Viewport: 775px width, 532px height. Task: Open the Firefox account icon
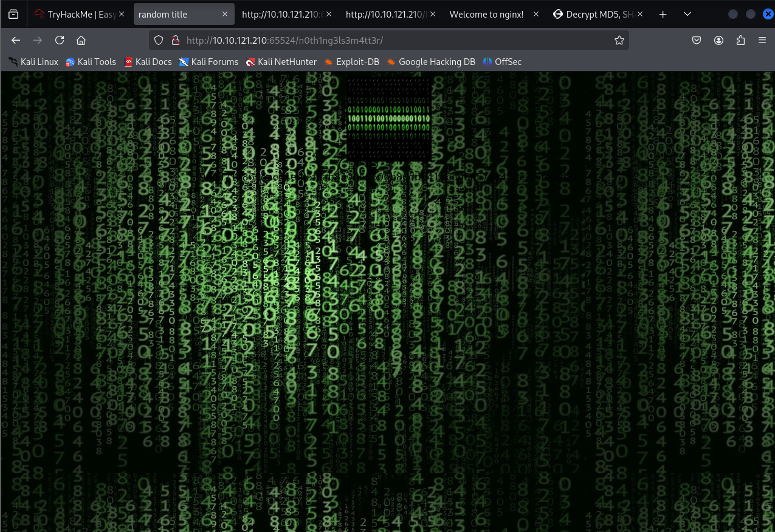click(718, 40)
